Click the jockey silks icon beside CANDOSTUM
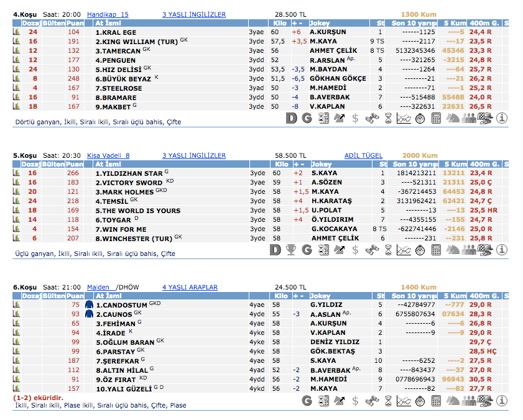523x420 pixels. point(88,305)
